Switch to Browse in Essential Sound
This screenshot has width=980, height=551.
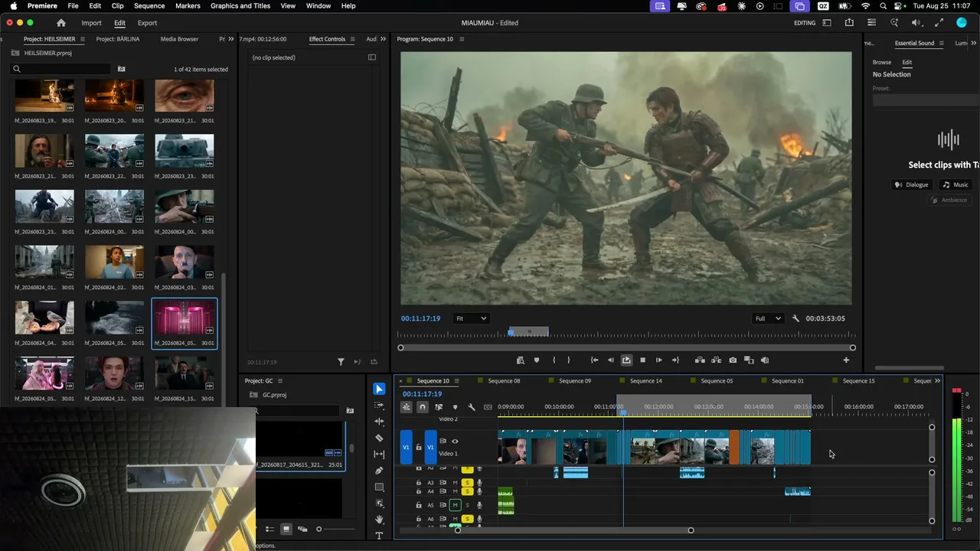click(882, 62)
